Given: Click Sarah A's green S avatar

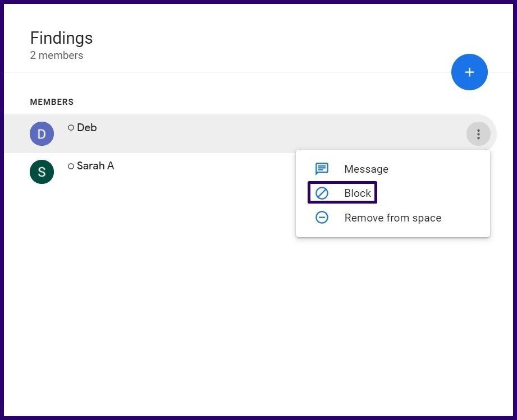Looking at the screenshot, I should tap(42, 172).
